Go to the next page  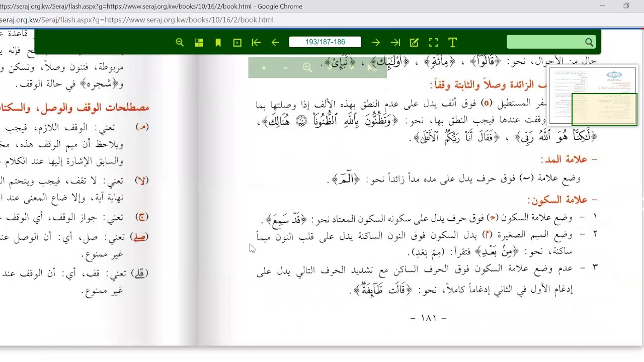[376, 43]
